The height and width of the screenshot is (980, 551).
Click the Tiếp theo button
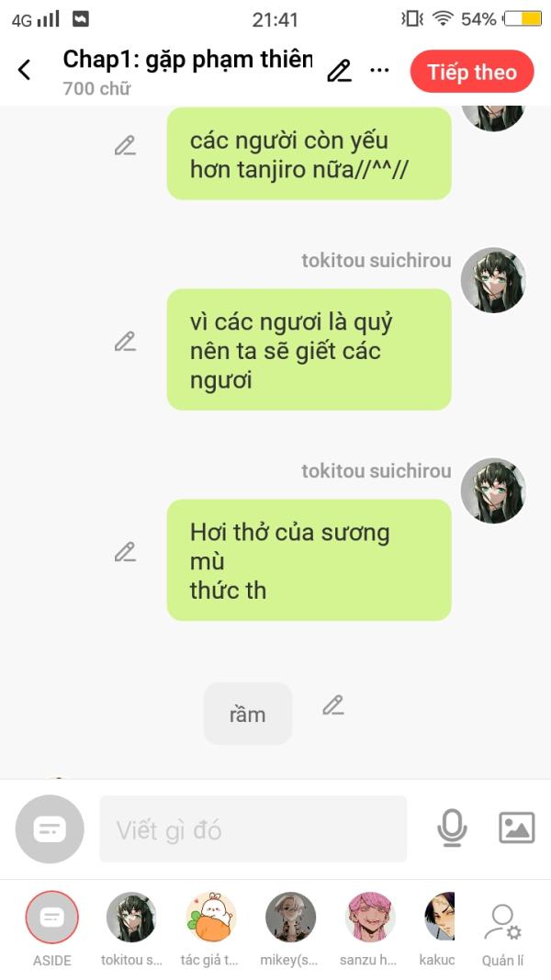coord(472,72)
